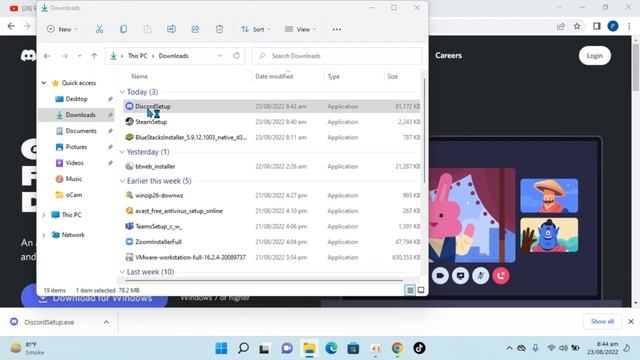Open the Chrome profile avatar
This screenshot has height=360, width=640.
tap(613, 26)
